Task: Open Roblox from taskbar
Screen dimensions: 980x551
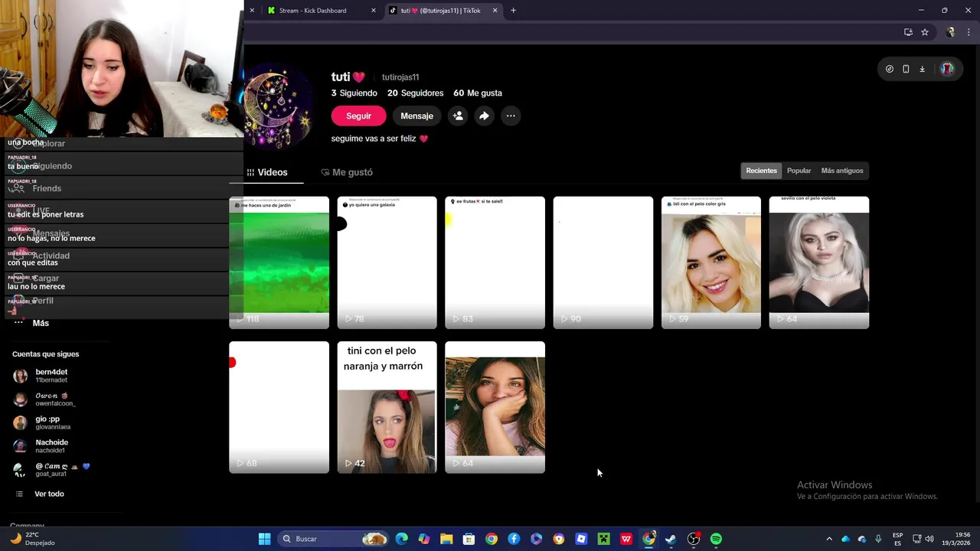Action: click(581, 539)
